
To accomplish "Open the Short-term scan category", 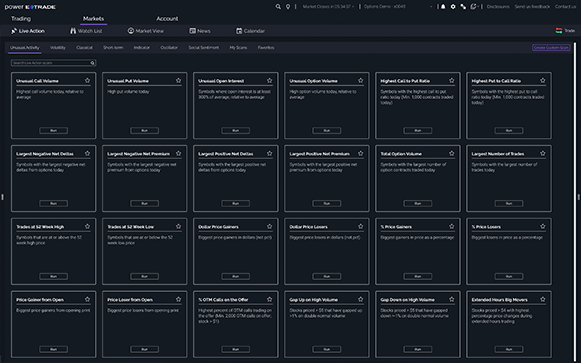I will coord(113,47).
